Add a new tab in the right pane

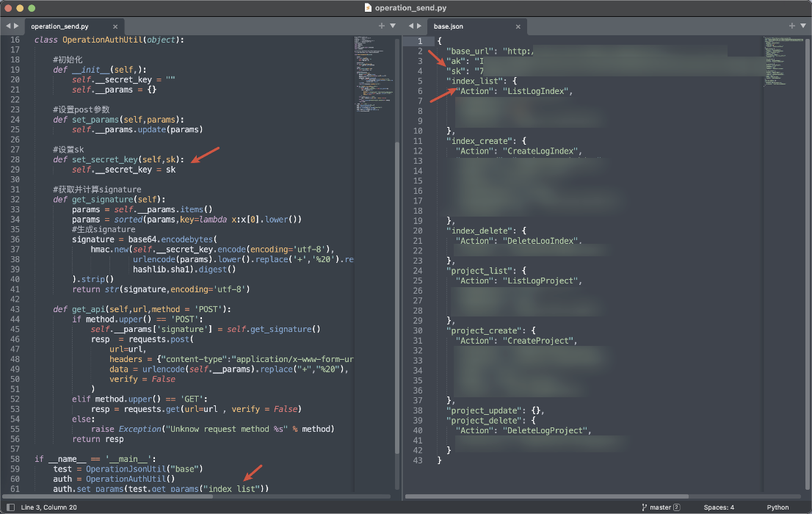pos(791,26)
